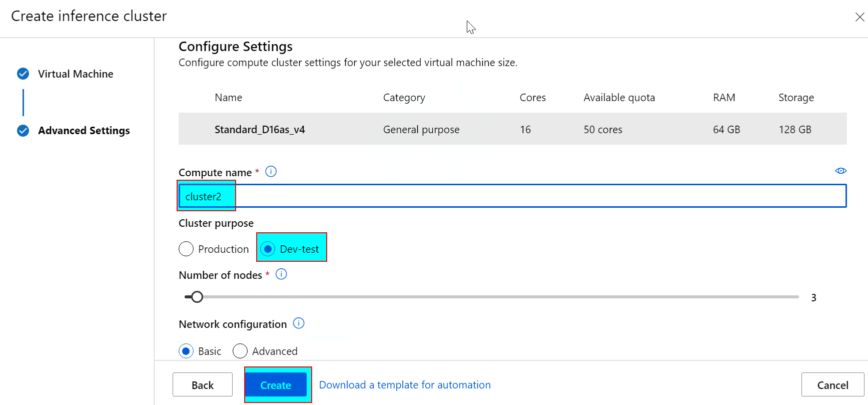Screen dimensions: 868x405
Task: Go to Virtual Machine step
Action: pos(76,74)
